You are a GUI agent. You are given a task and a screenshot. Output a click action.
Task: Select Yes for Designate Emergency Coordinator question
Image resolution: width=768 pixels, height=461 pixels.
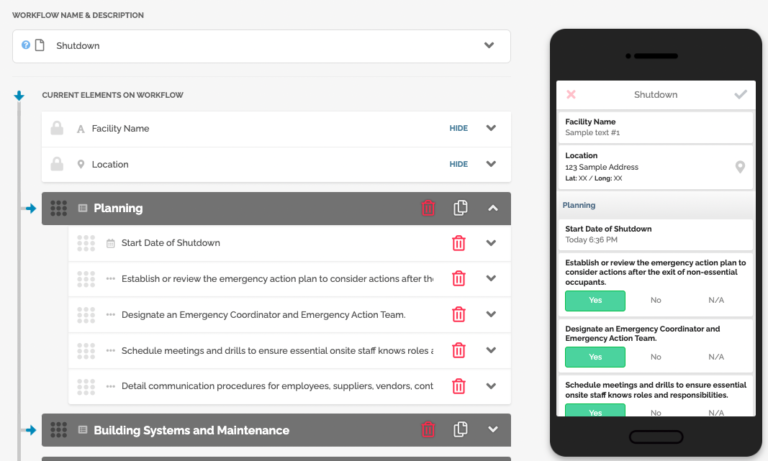pos(595,356)
